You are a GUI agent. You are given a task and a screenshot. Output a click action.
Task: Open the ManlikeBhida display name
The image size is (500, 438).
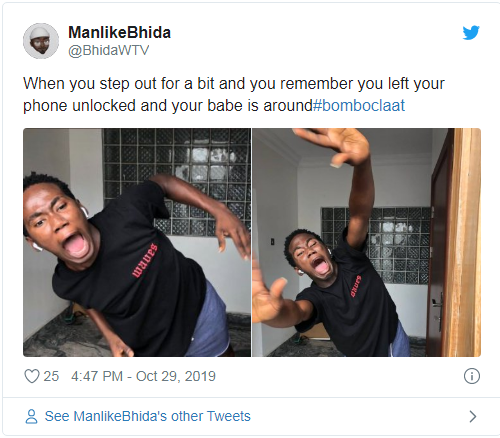(119, 32)
